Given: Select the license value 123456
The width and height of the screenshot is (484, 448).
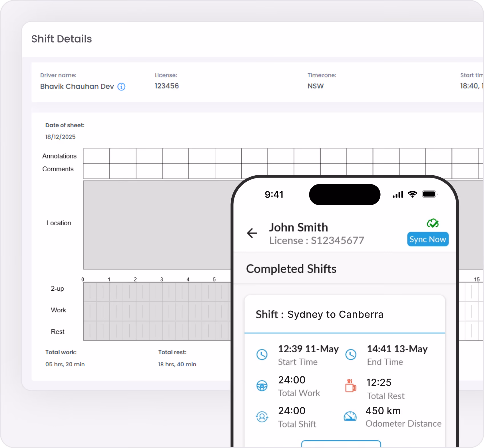Looking at the screenshot, I should 167,86.
